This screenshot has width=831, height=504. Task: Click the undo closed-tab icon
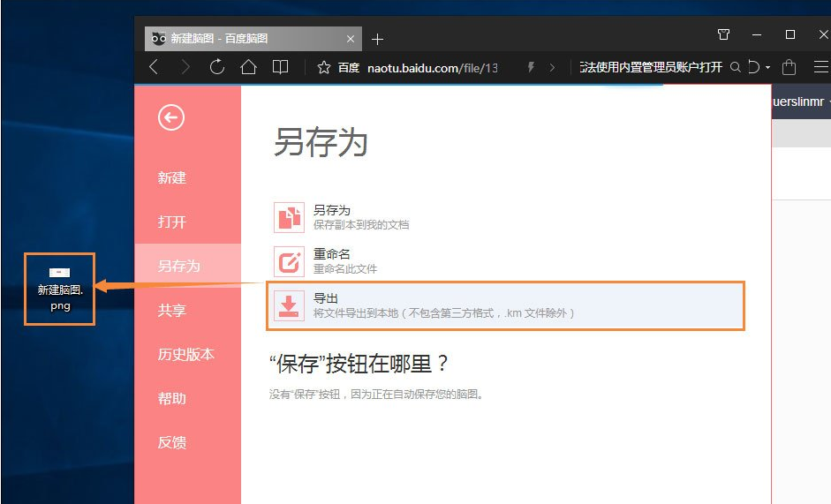(x=753, y=67)
